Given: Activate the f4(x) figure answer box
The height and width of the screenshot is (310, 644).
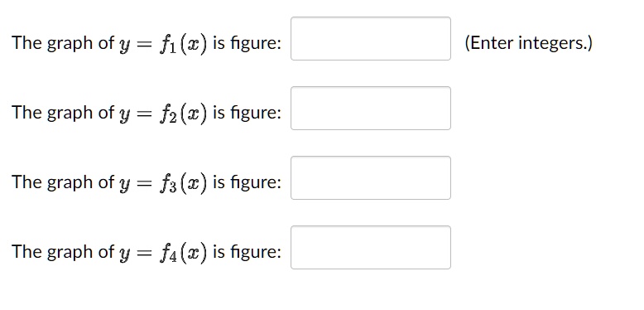Looking at the screenshot, I should 371,248.
